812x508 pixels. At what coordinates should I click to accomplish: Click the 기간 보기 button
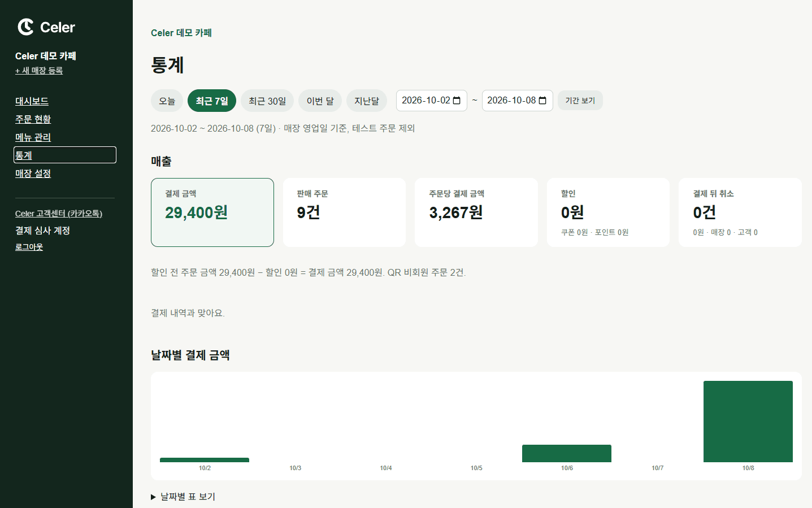[x=580, y=101]
